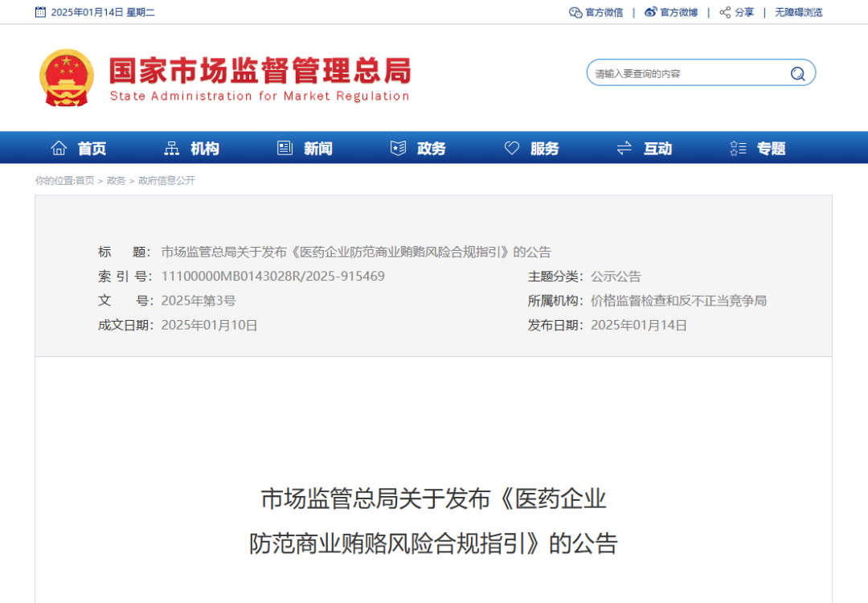Click the WeChat icon in top bar
The height and width of the screenshot is (603, 868).
coord(575,12)
